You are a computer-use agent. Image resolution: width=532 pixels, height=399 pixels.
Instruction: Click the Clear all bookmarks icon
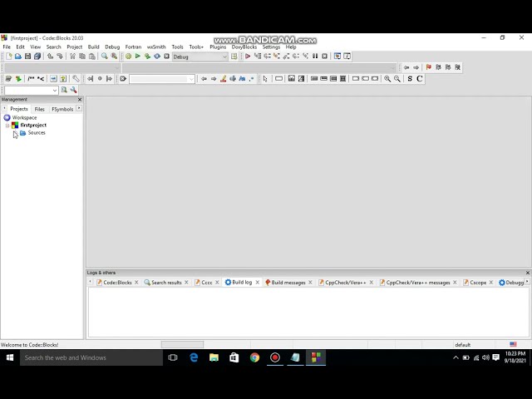(458, 67)
